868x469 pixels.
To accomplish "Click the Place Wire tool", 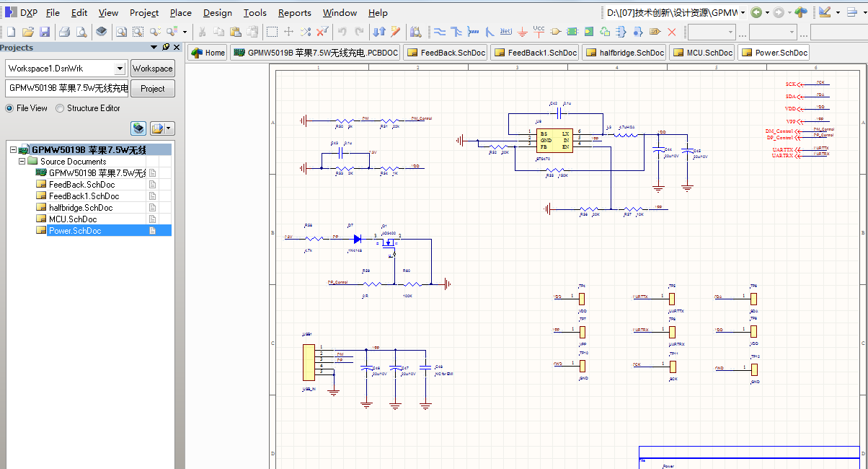I will pyautogui.click(x=439, y=32).
